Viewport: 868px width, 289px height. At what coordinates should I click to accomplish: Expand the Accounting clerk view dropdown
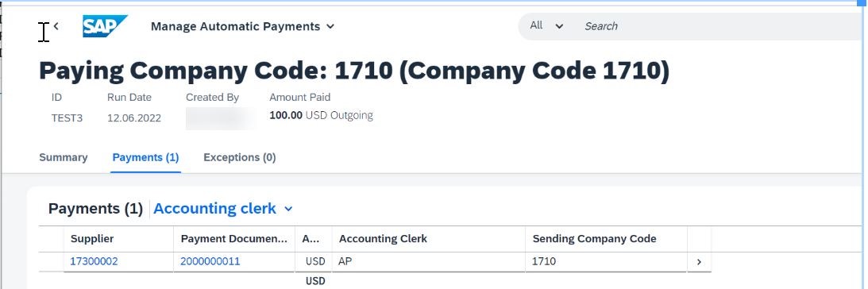point(223,209)
